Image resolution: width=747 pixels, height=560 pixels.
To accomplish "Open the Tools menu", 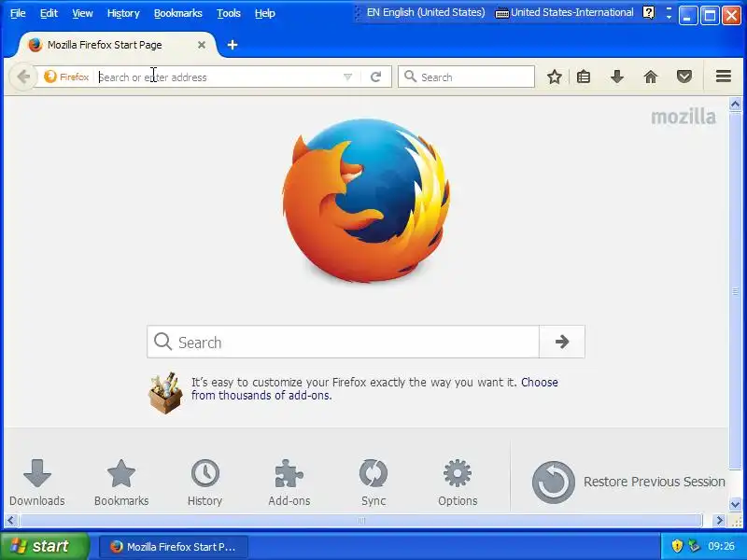I will pos(229,13).
